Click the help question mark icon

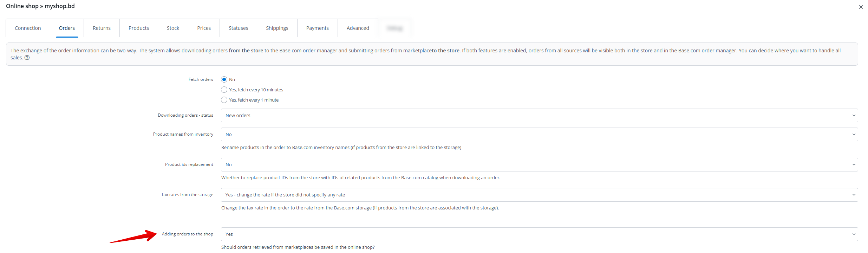coord(27,58)
